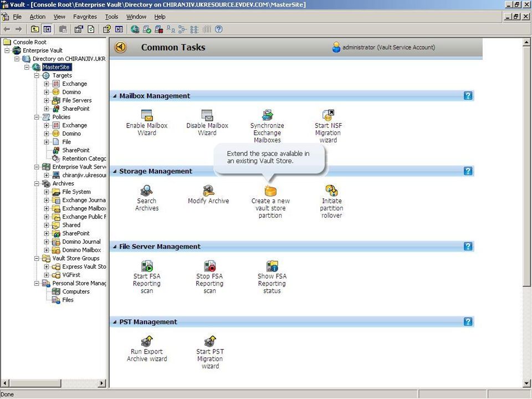Collapse the Mailbox Management section
The height and width of the screenshot is (399, 532).
[x=115, y=96]
